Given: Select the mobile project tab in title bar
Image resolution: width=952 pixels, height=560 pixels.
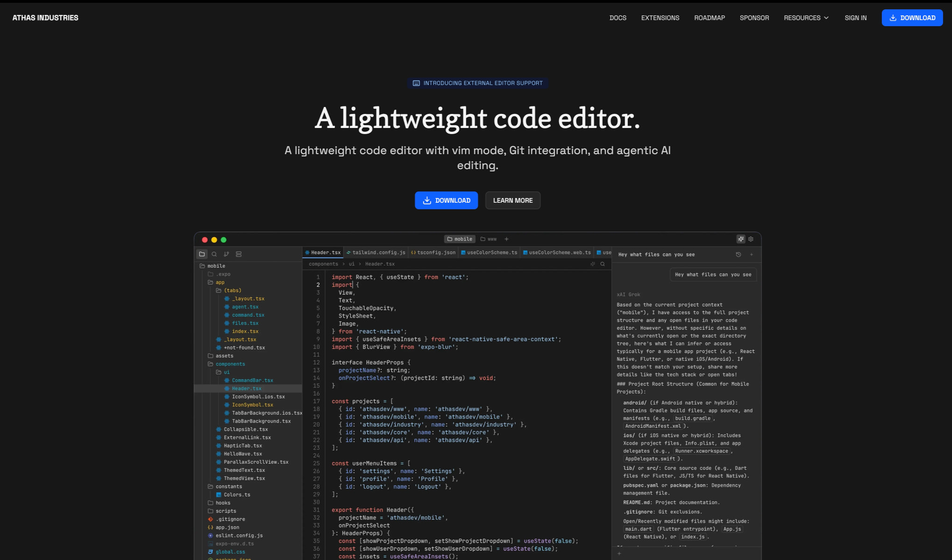Looking at the screenshot, I should [x=460, y=239].
